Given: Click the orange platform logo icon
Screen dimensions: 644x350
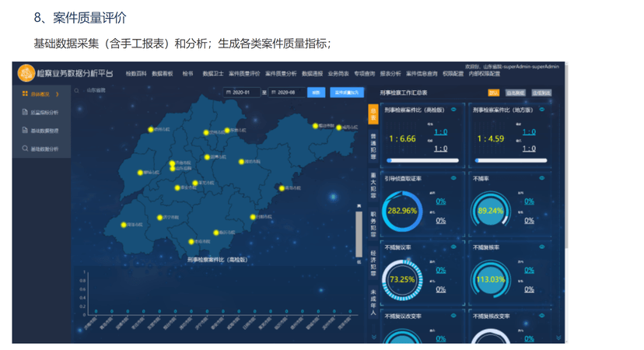Looking at the screenshot, I should point(26,73).
